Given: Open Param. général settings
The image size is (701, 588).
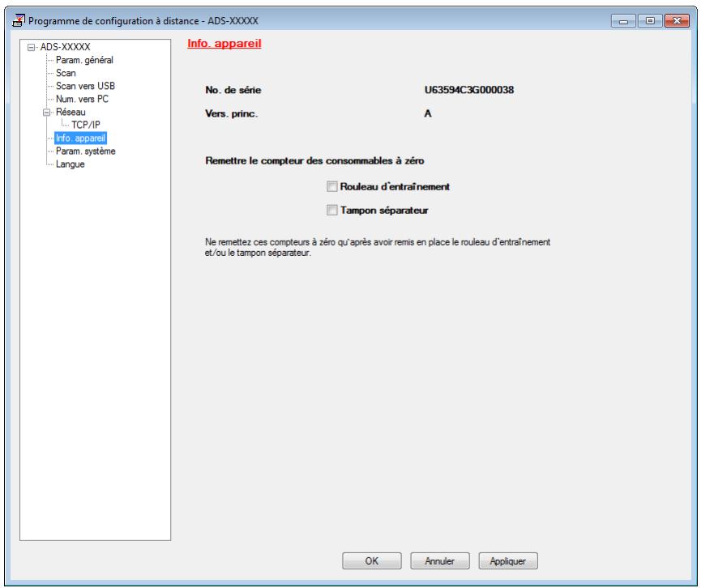Looking at the screenshot, I should 84,60.
